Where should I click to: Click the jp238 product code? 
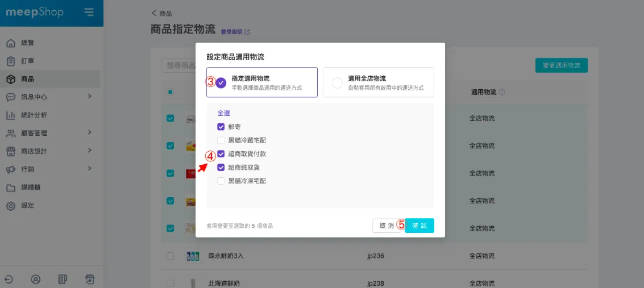click(x=377, y=283)
